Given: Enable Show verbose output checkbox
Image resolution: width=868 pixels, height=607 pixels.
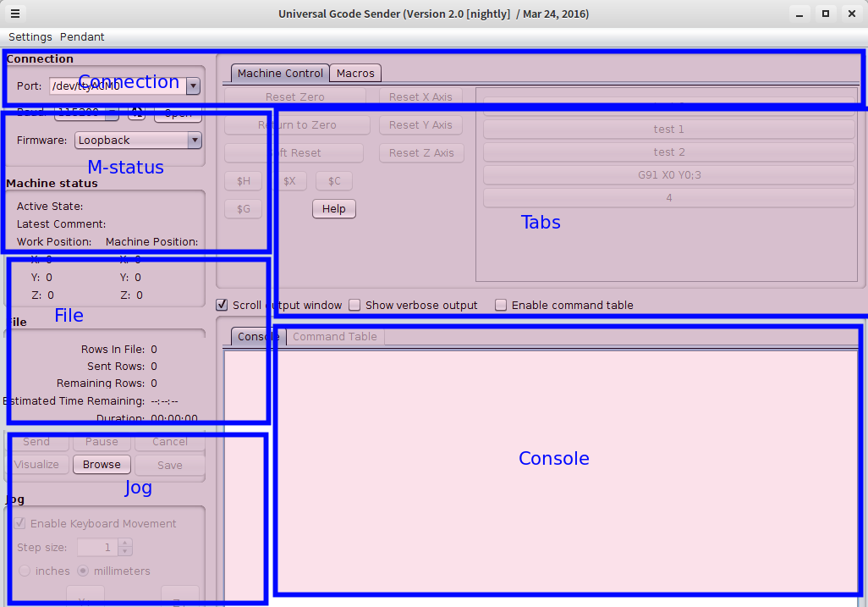Looking at the screenshot, I should click(x=354, y=305).
